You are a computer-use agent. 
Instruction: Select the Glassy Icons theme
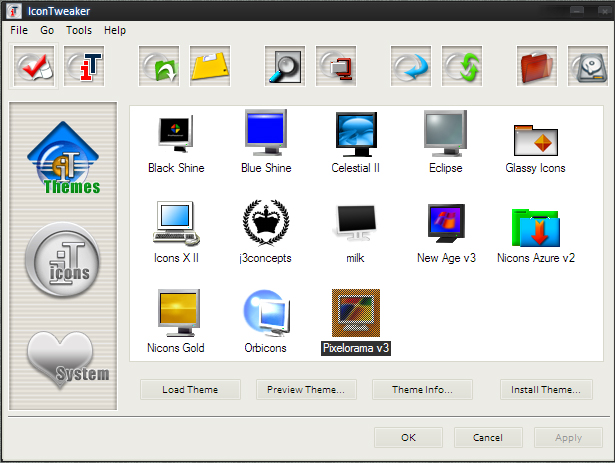coord(535,149)
